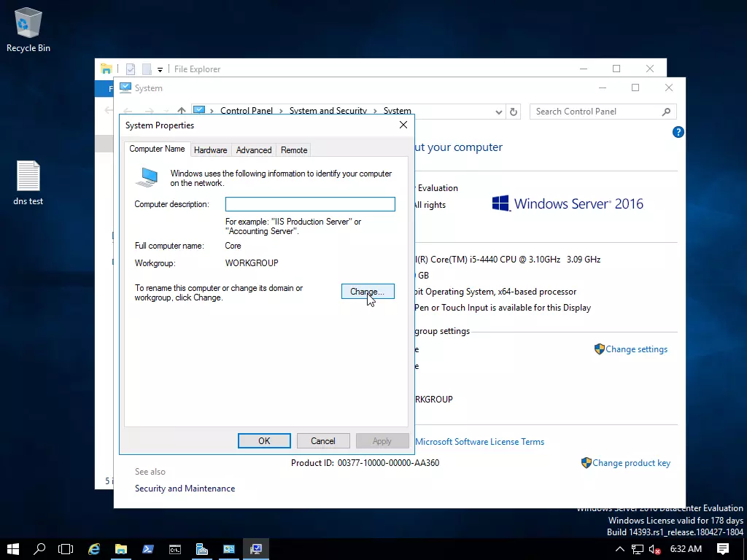
Task: Click System and Security breadcrumb
Action: tap(328, 111)
